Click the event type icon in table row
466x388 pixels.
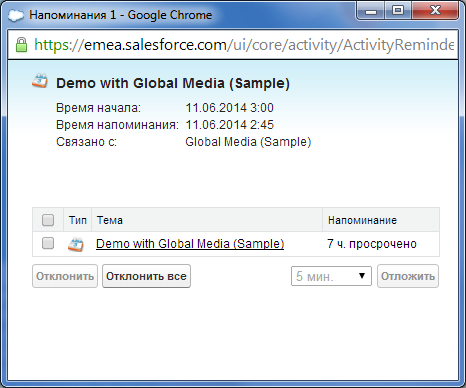[76, 244]
